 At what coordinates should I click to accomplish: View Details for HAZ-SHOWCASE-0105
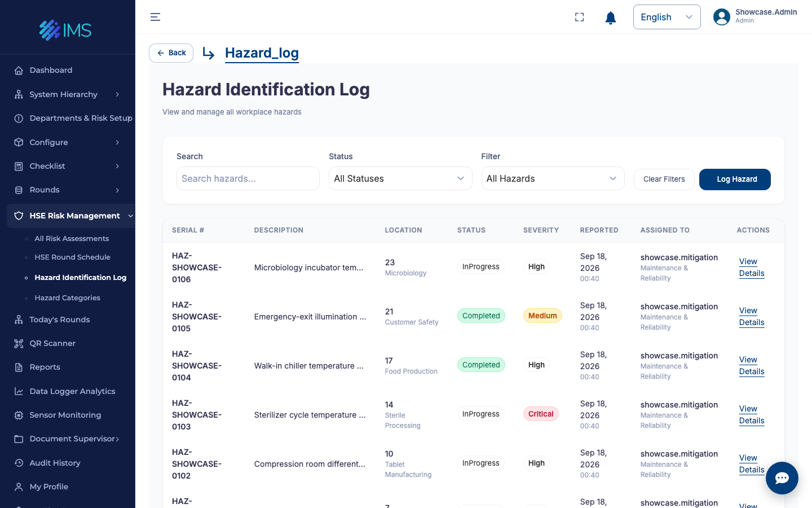[x=752, y=317]
